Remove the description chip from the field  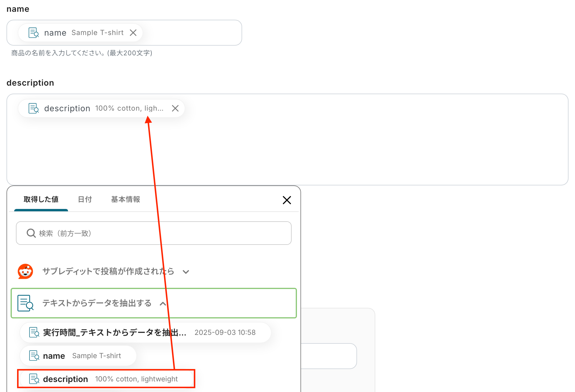pyautogui.click(x=175, y=108)
